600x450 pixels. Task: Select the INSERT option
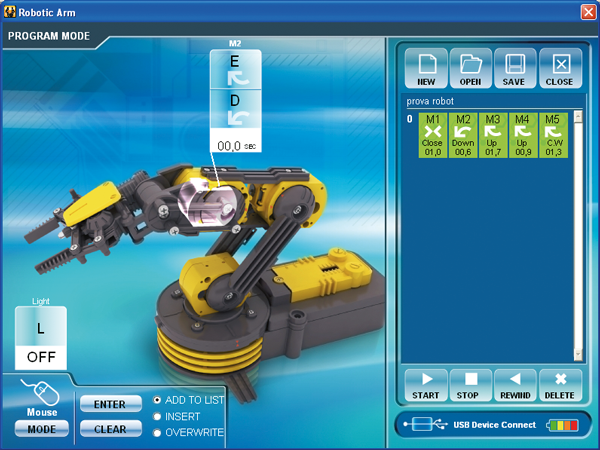point(176,416)
